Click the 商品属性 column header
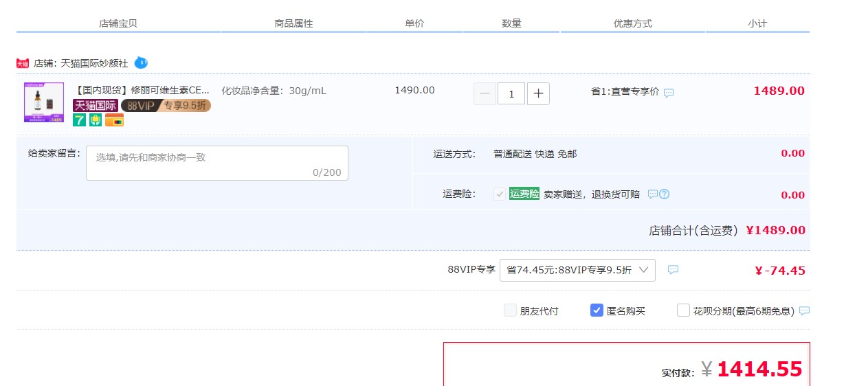This screenshot has height=386, width=868. pos(293,23)
